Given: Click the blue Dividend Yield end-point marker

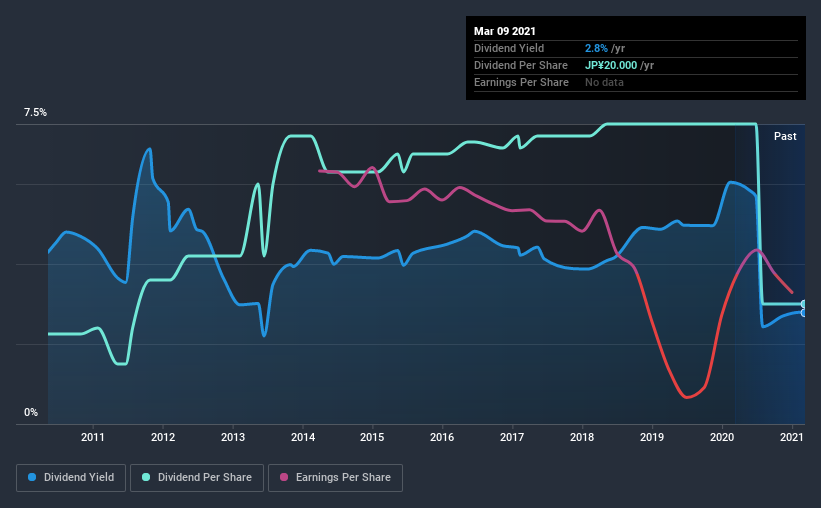Looking at the screenshot, I should coord(804,313).
